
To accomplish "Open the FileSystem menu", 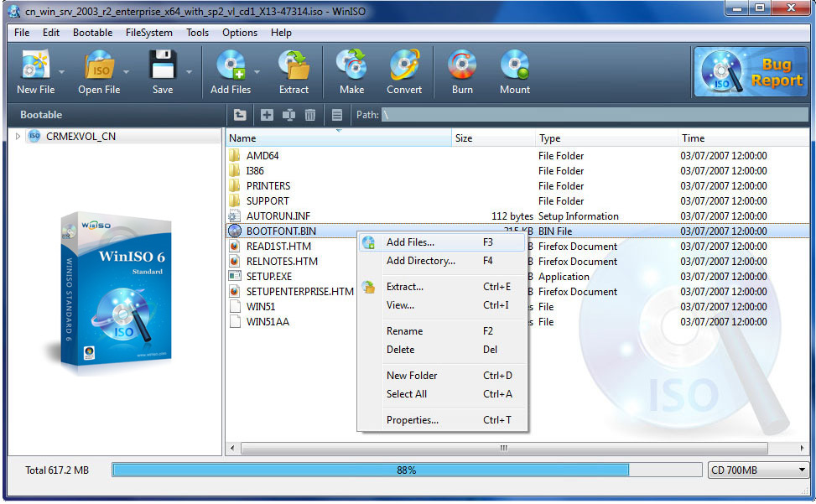I will [x=148, y=33].
